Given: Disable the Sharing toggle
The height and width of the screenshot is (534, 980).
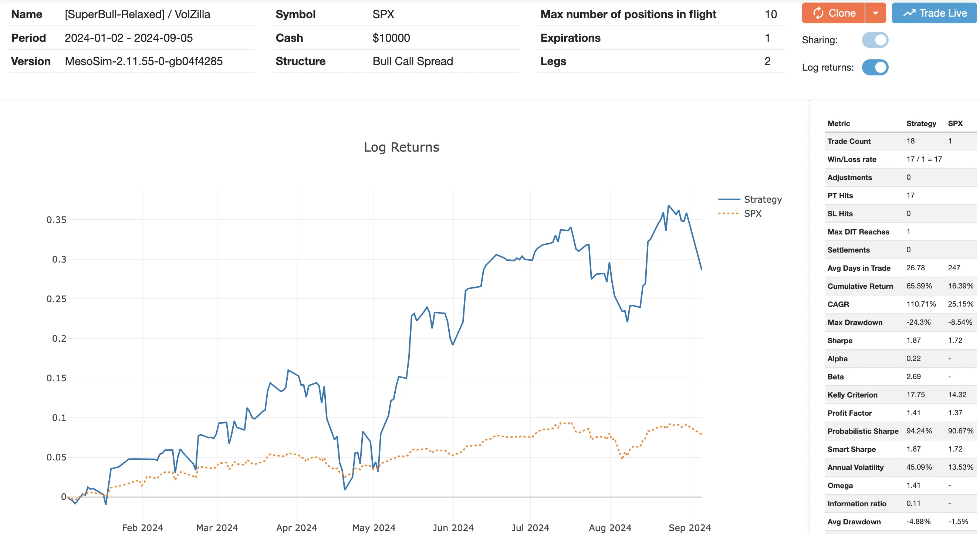Looking at the screenshot, I should tap(876, 40).
